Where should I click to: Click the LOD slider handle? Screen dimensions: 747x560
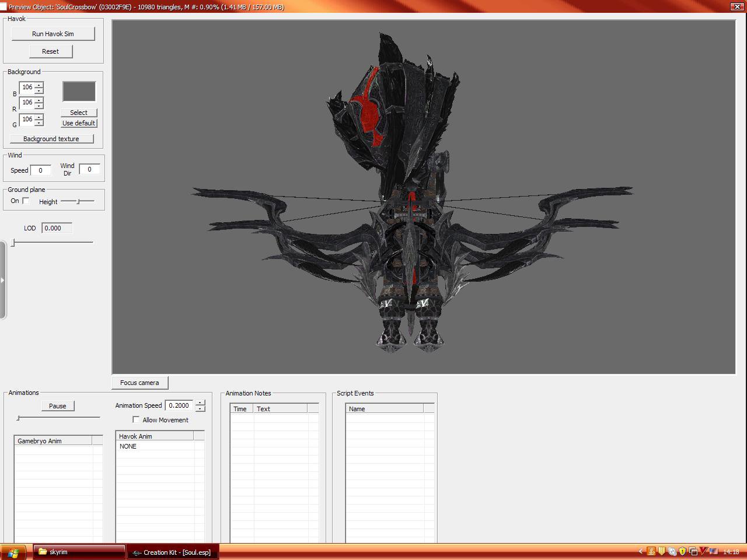(x=13, y=242)
